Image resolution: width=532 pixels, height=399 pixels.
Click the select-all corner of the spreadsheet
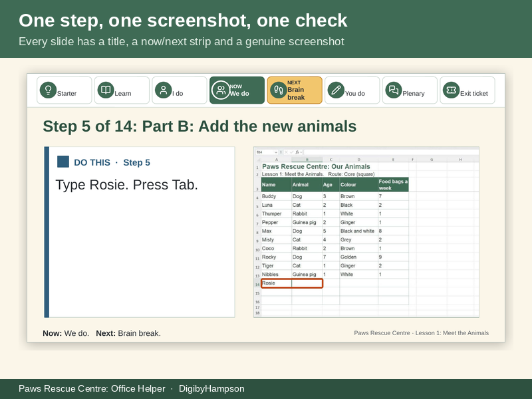point(258,160)
